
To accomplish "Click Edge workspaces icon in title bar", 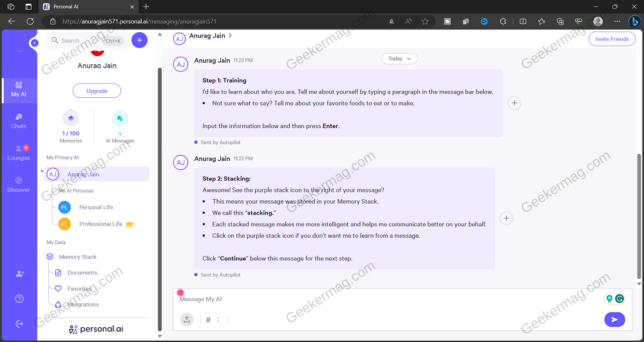I will [11, 6].
